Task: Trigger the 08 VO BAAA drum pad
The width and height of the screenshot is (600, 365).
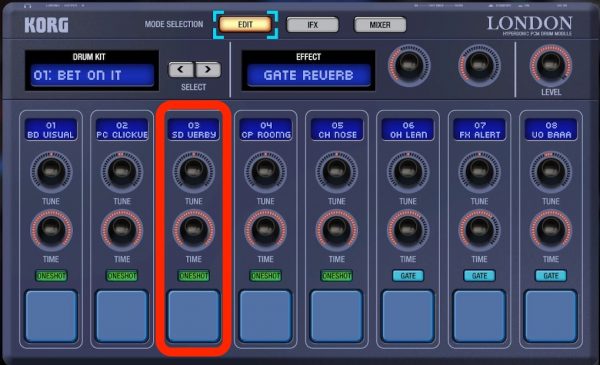Action: 551,316
